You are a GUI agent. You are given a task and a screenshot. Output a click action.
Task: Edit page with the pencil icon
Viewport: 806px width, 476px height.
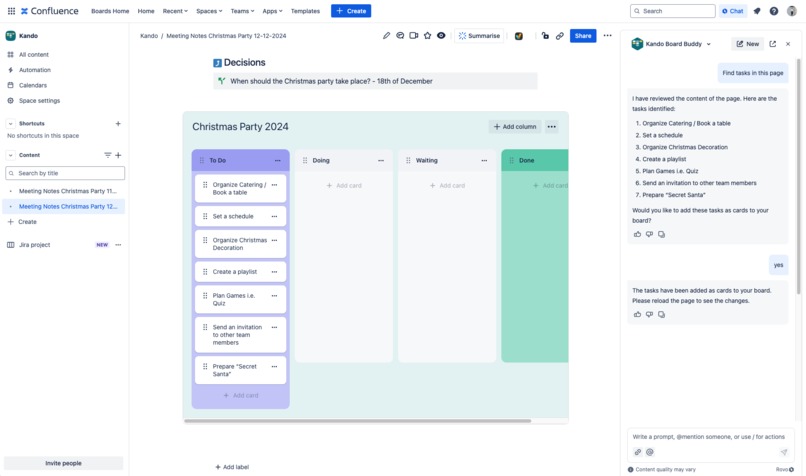tap(386, 35)
